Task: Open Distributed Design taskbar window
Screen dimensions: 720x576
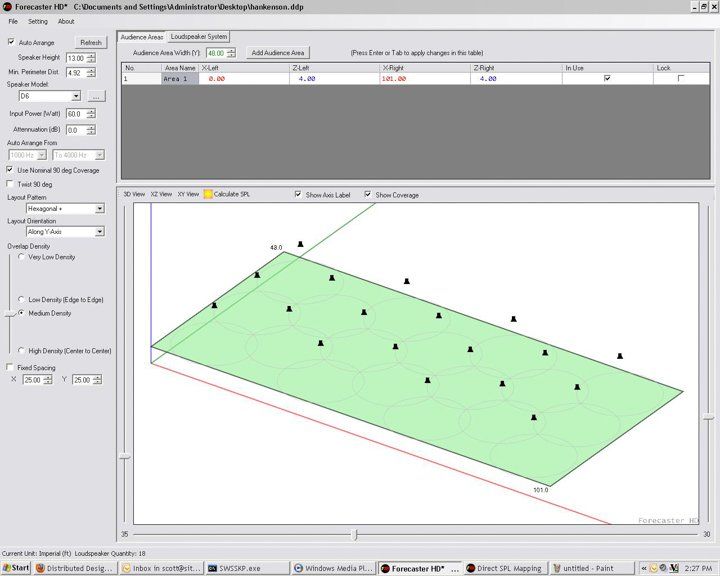Action: [74, 568]
